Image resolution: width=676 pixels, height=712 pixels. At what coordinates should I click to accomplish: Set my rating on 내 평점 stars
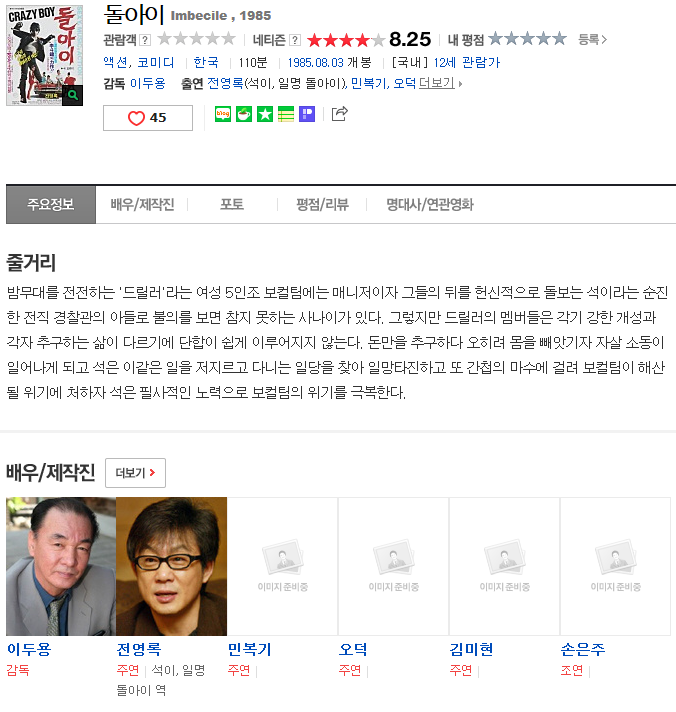pos(527,39)
